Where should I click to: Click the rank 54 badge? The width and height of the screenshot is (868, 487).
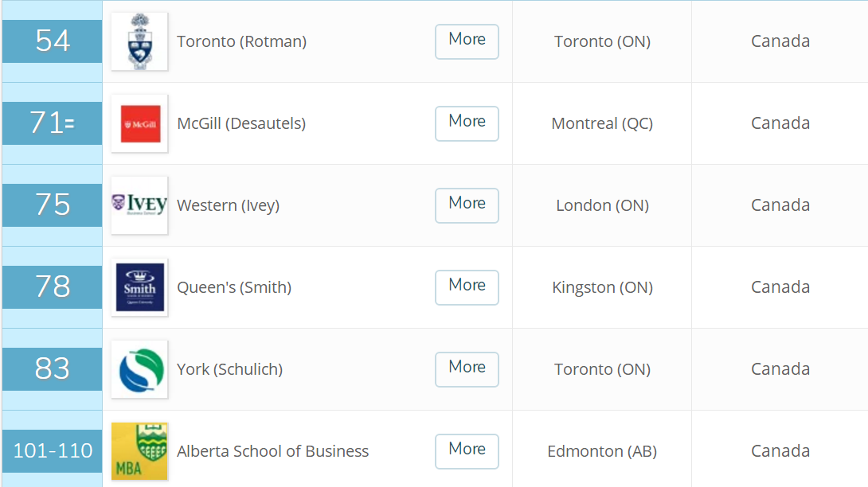53,41
